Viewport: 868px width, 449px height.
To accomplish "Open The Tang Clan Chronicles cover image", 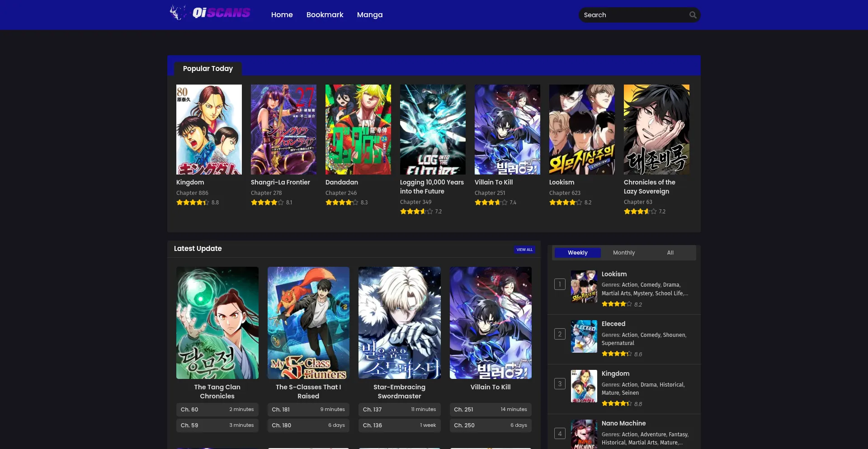I will (217, 323).
